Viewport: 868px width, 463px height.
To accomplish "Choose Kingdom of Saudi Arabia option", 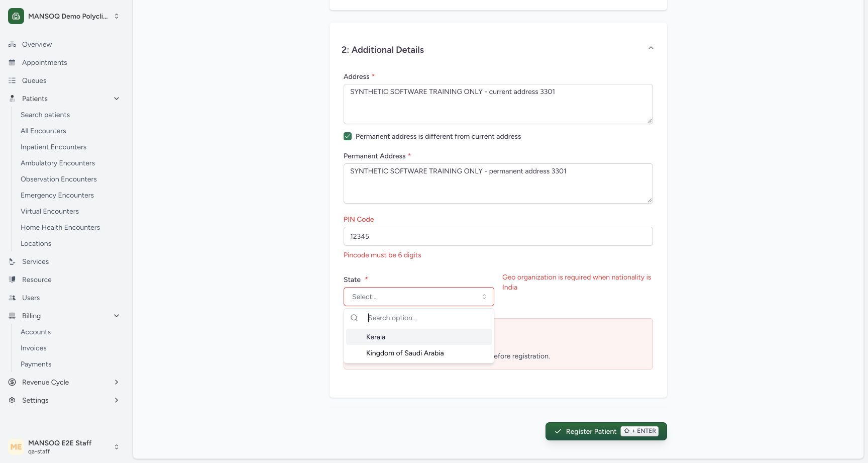I will (419, 353).
